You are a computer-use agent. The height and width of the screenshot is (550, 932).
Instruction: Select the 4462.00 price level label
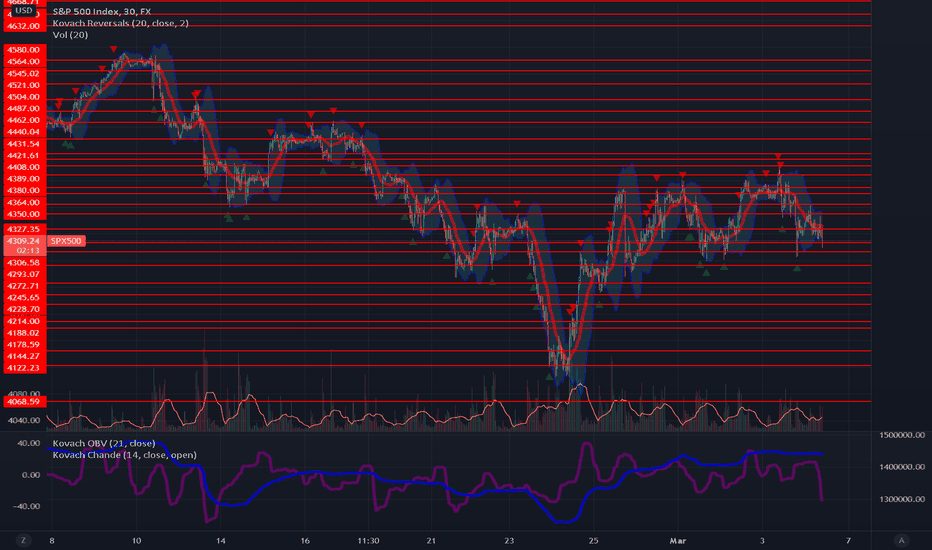[24, 120]
